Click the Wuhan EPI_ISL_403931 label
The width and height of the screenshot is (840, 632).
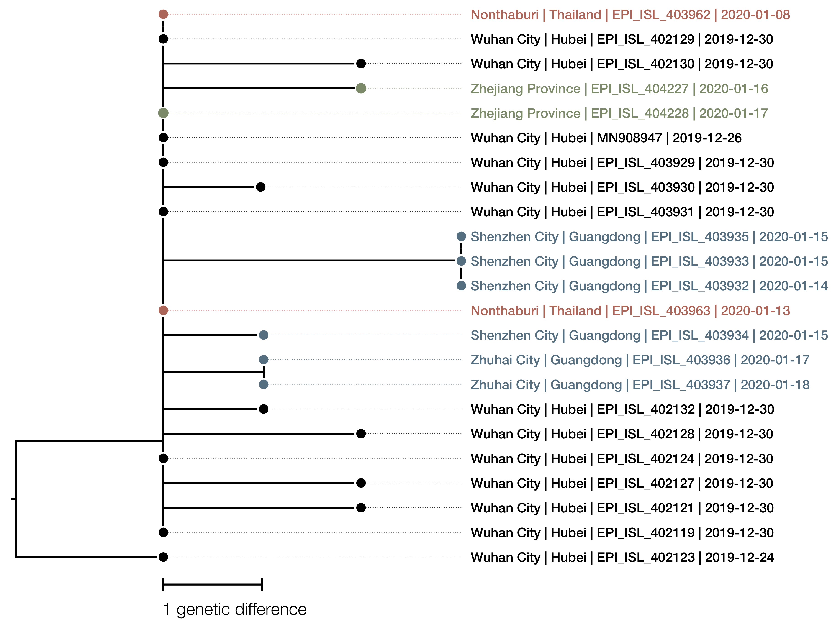622,212
